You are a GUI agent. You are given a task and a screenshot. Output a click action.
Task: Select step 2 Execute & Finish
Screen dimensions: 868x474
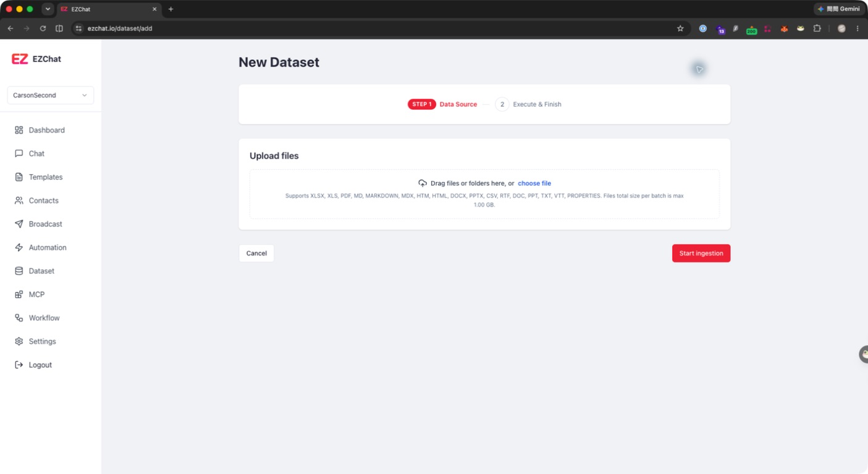coord(528,104)
